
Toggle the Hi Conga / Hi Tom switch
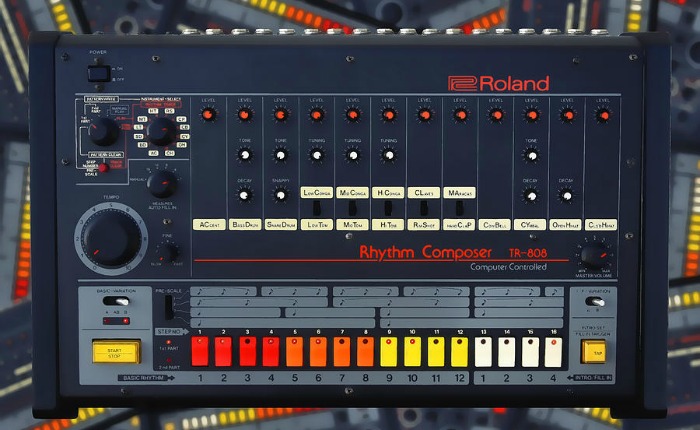point(388,208)
